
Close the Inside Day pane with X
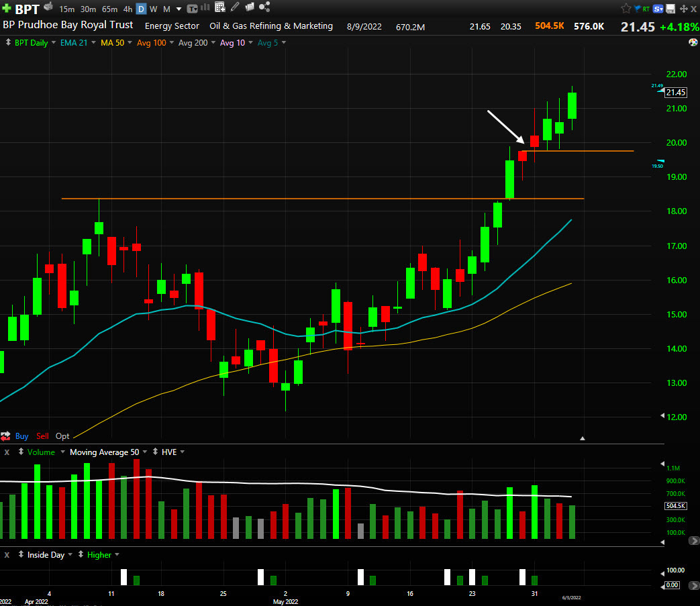7,555
